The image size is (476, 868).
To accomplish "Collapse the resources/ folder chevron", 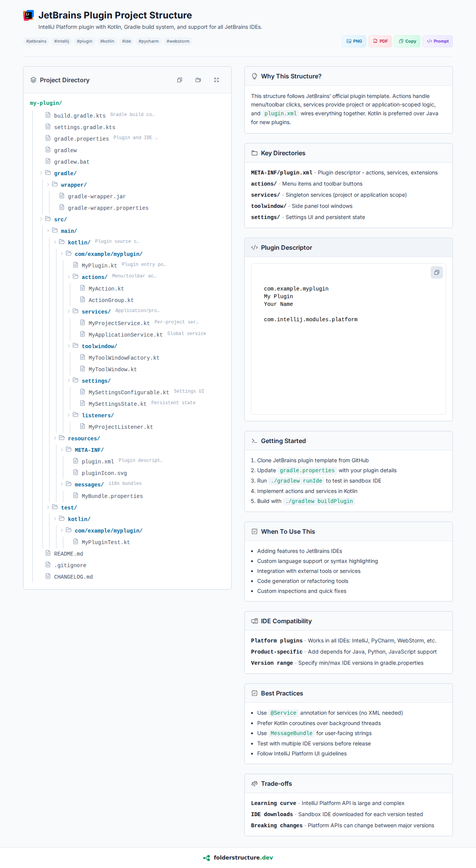I will coord(55,438).
